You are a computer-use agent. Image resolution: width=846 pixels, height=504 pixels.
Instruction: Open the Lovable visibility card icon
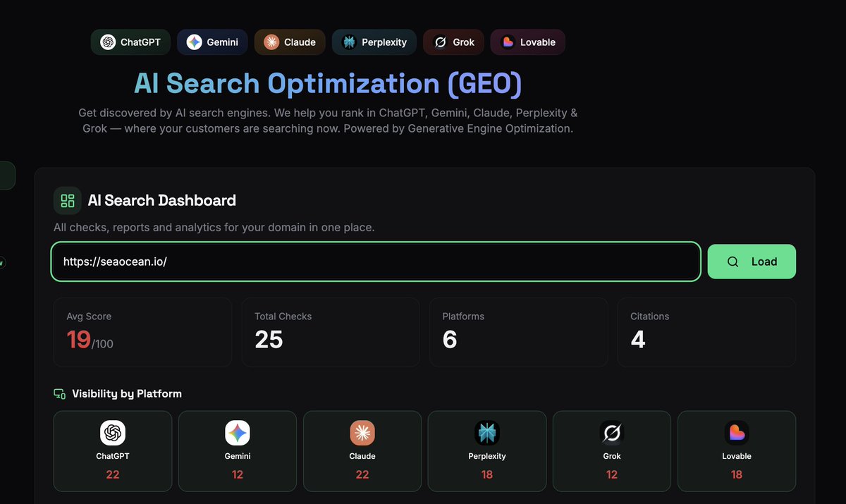coord(737,433)
